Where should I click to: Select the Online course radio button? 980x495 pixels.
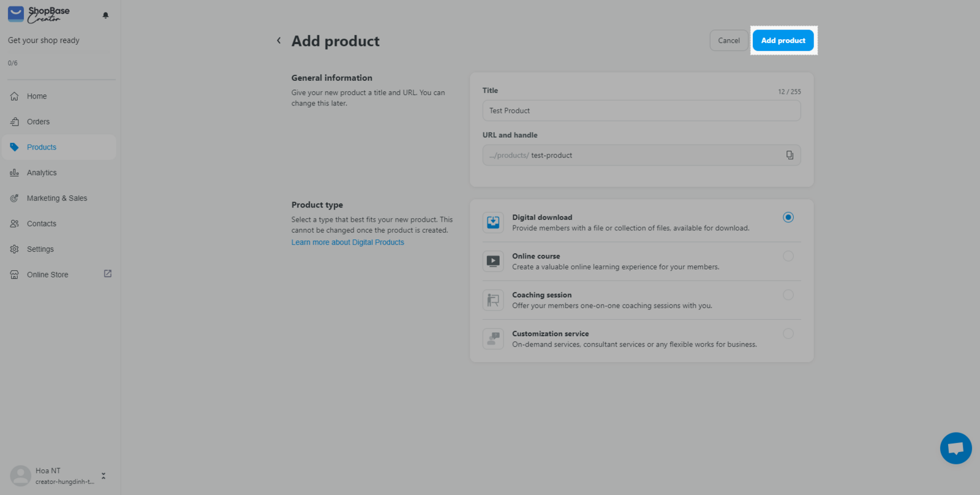(788, 256)
